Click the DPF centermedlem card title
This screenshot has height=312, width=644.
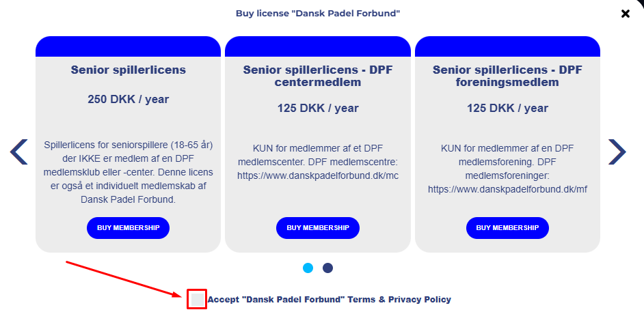[317, 76]
